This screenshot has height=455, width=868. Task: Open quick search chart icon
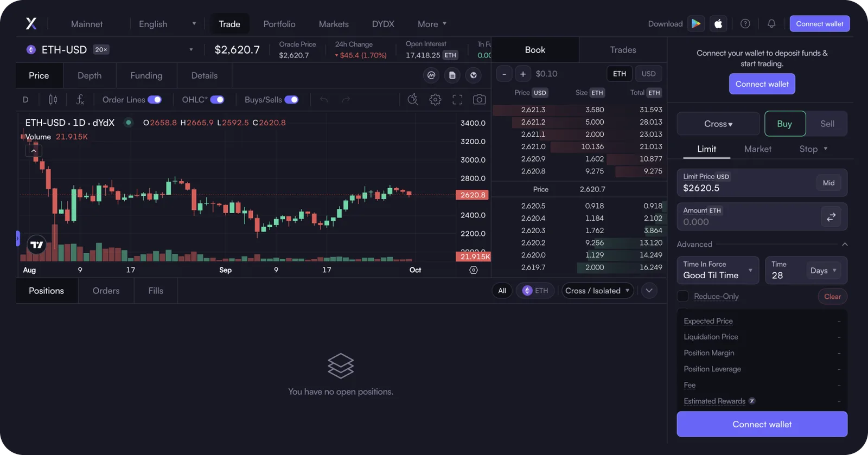tap(413, 99)
